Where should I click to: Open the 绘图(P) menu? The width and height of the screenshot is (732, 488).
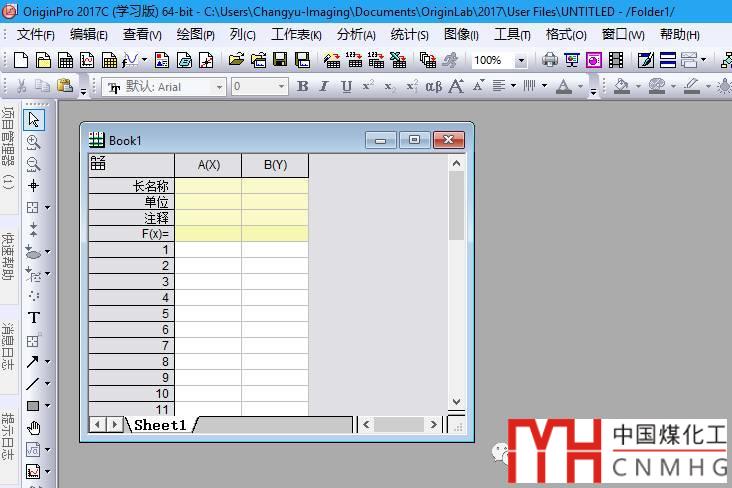(x=196, y=35)
